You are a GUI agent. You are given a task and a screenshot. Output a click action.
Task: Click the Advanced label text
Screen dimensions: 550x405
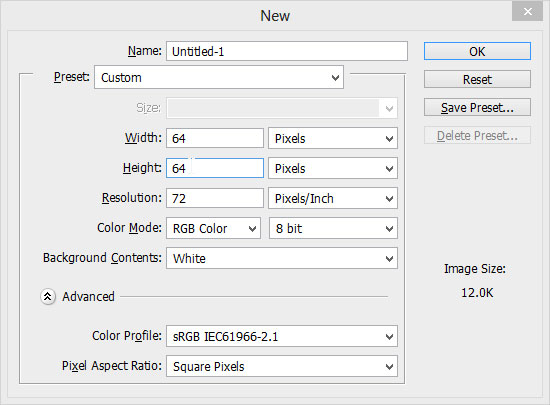coord(88,297)
